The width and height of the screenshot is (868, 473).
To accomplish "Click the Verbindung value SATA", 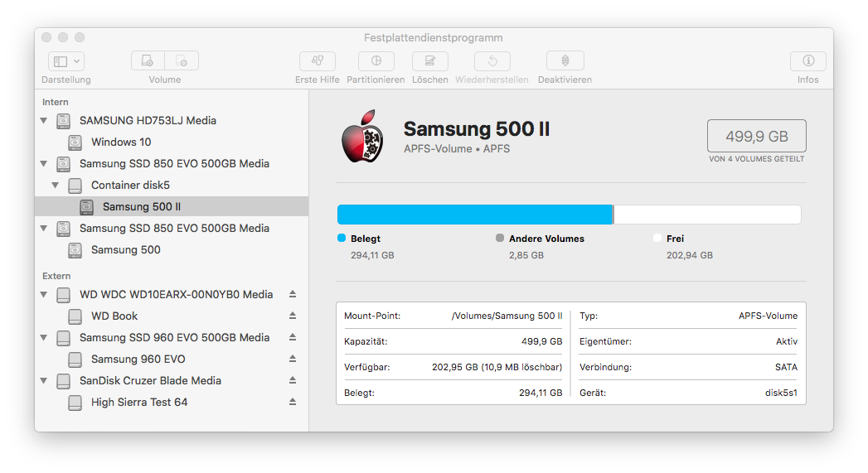I will click(x=786, y=367).
